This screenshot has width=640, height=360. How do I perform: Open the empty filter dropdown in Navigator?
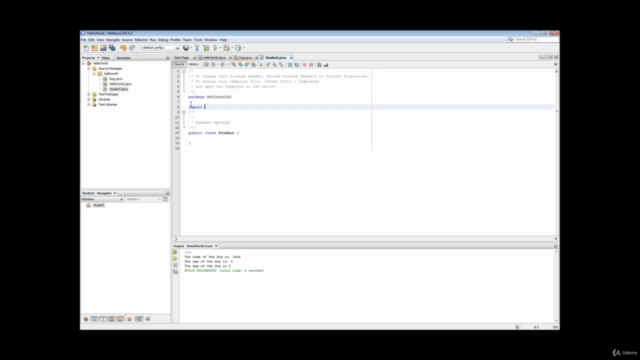(x=143, y=199)
